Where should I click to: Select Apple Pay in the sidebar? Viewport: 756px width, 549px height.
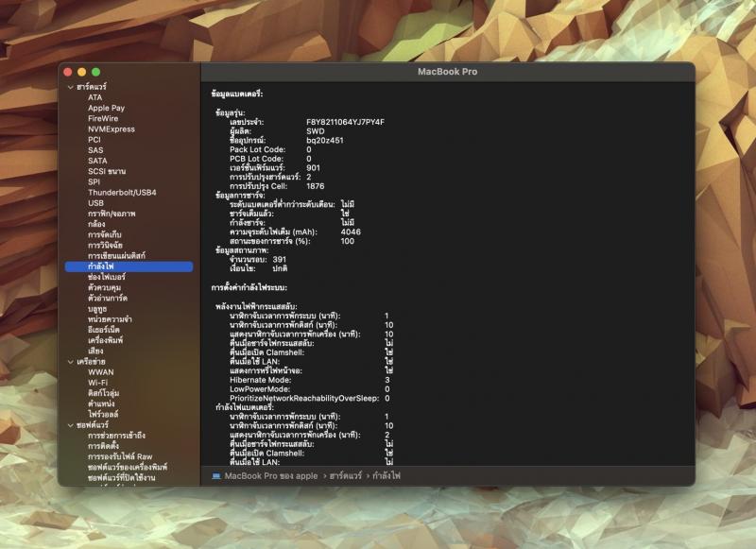click(x=106, y=108)
